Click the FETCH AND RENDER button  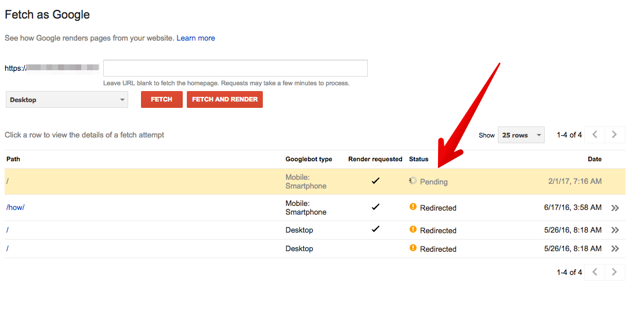(x=225, y=99)
